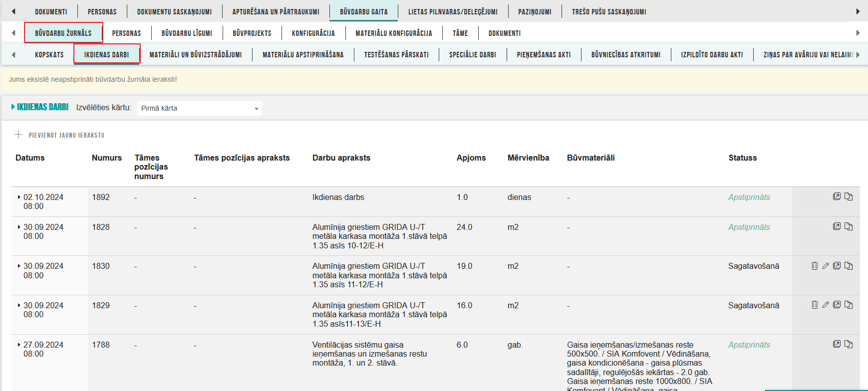Click the Datums column header
Screen dimensions: 868x391
(30, 158)
